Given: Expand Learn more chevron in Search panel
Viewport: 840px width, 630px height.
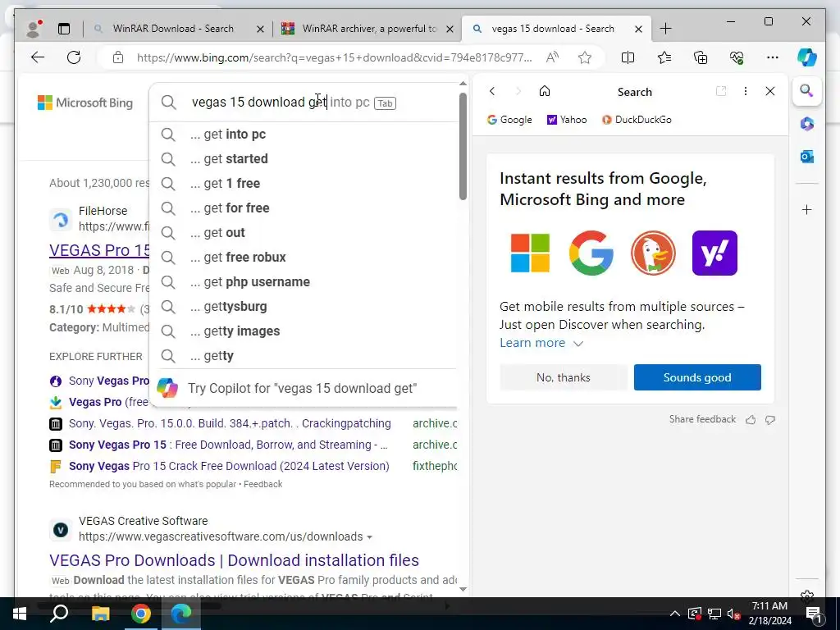Looking at the screenshot, I should (x=578, y=344).
